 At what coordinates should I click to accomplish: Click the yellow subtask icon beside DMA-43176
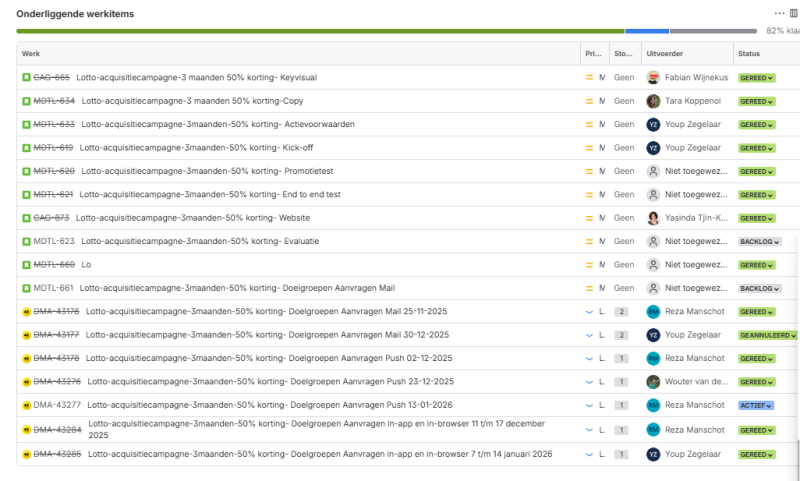tap(26, 312)
